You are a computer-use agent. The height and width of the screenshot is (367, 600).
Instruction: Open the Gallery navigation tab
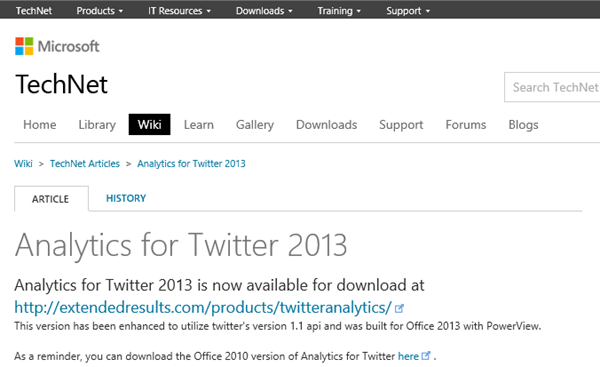coord(255,125)
